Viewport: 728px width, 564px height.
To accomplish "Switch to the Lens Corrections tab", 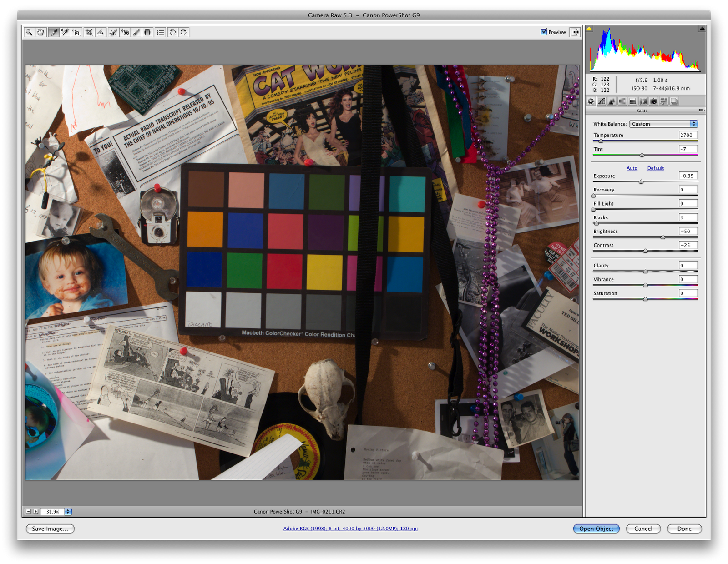I will point(643,101).
